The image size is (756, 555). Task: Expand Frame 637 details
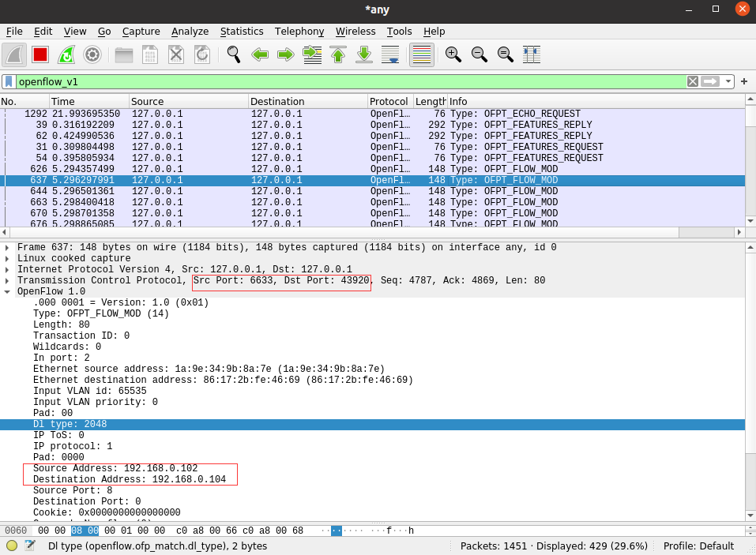pyautogui.click(x=7, y=247)
